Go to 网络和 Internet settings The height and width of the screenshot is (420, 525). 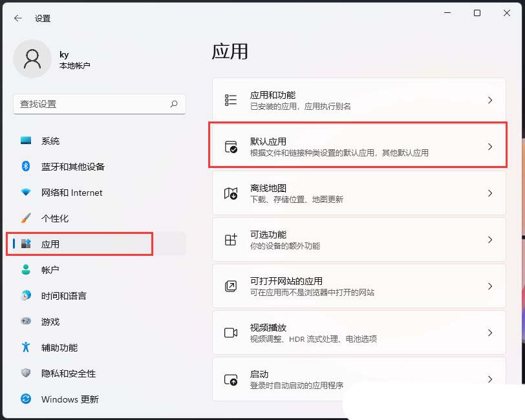click(x=71, y=193)
